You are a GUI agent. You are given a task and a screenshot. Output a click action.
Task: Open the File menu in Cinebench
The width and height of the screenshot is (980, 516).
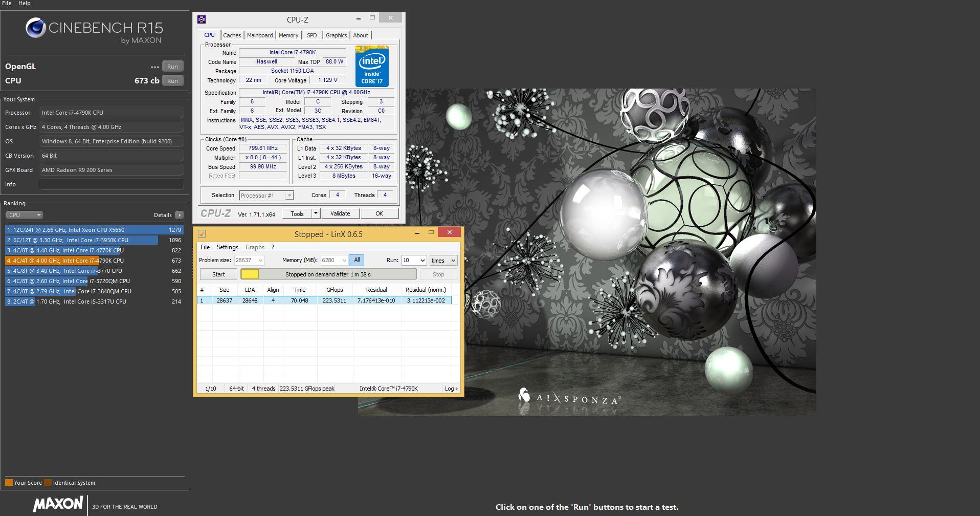coord(7,3)
